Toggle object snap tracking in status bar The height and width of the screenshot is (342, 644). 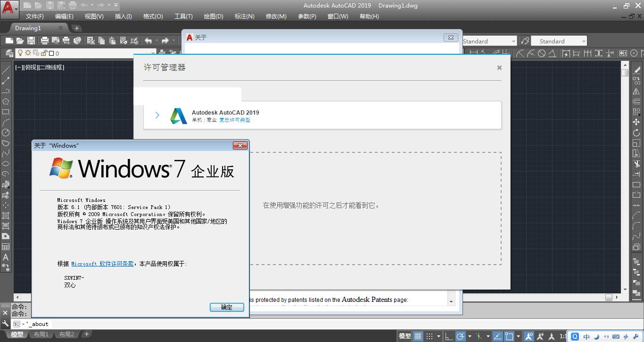pos(497,336)
